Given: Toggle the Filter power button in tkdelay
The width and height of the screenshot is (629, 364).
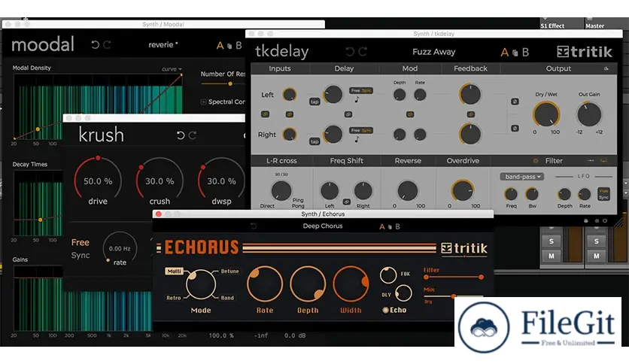Looking at the screenshot, I should (x=535, y=161).
